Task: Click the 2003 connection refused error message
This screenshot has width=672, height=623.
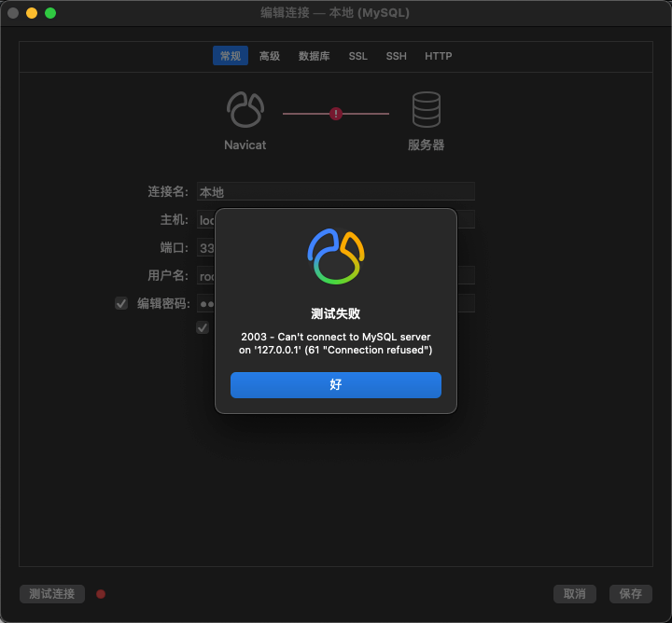Action: 336,343
